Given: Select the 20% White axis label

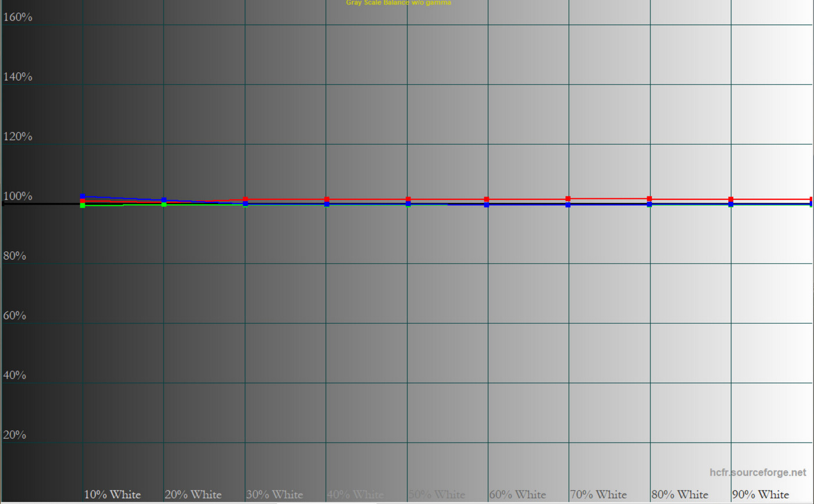Looking at the screenshot, I should click(193, 495).
